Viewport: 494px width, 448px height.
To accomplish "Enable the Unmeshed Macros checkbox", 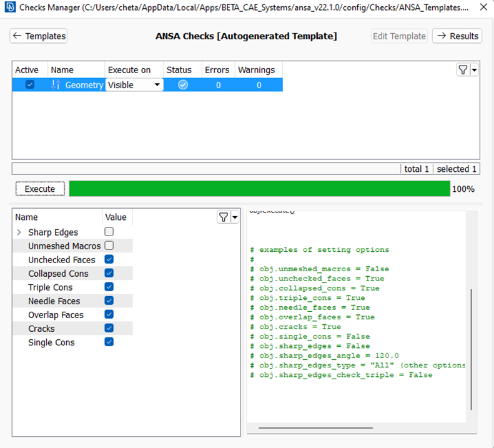I will point(109,246).
